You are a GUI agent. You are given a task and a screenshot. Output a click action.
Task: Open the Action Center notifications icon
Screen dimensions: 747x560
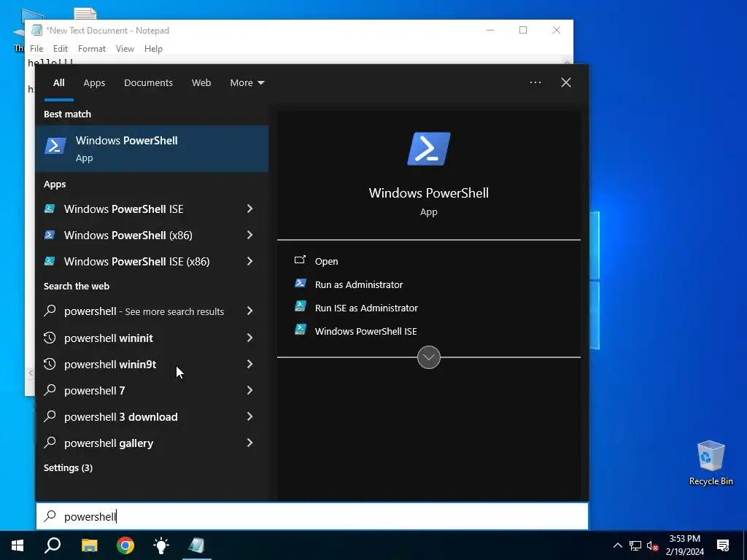pyautogui.click(x=723, y=545)
